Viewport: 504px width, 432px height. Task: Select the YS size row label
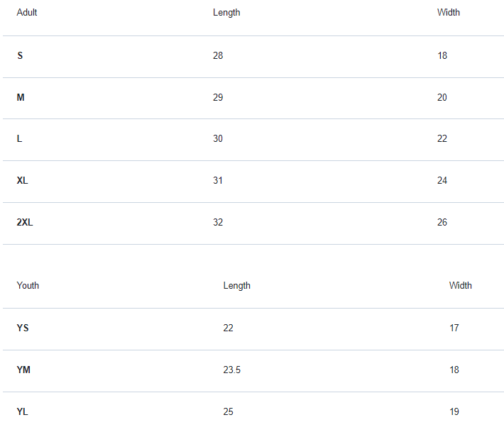coord(23,328)
